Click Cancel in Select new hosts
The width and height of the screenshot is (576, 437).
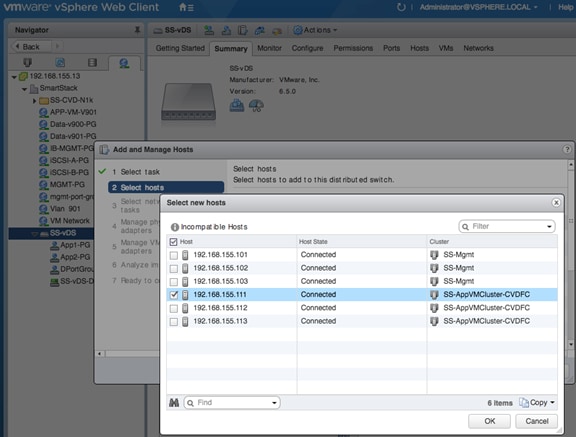coord(536,421)
